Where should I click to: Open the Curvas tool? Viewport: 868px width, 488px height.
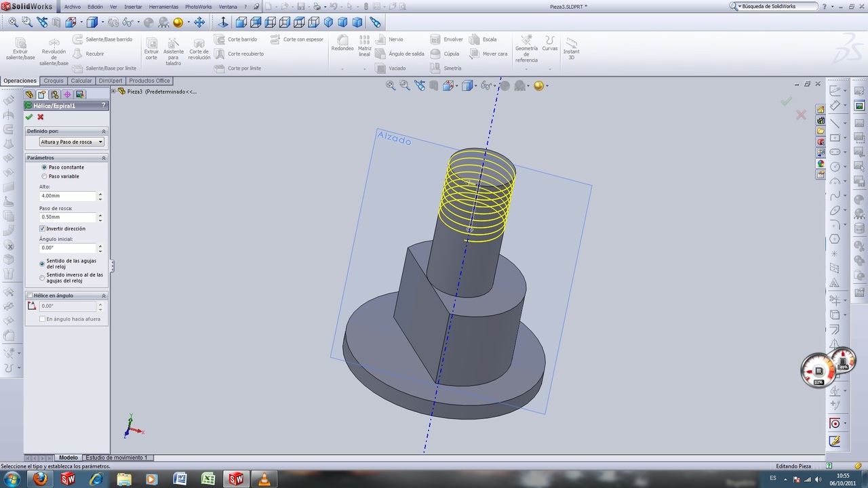(x=549, y=43)
